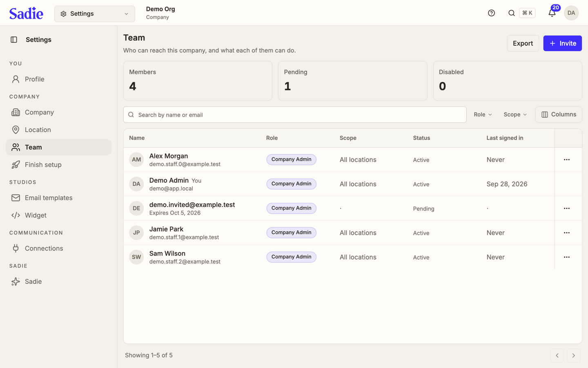Collapse the sidebar panel icon
The image size is (588, 368).
pos(14,40)
